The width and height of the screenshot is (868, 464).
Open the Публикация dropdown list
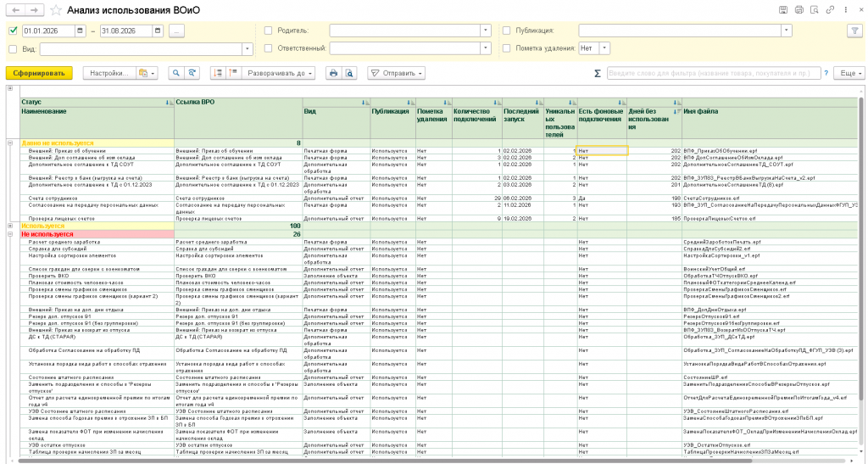point(786,31)
